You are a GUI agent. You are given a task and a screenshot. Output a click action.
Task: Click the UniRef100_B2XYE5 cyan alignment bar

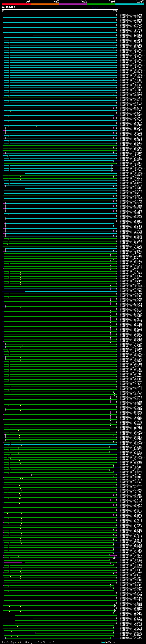pos(75,35)
